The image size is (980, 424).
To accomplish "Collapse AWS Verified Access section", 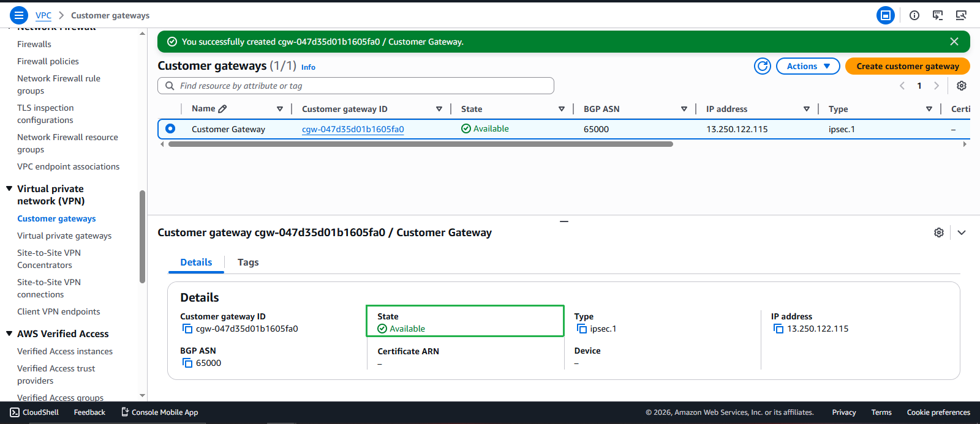I will click(x=9, y=333).
